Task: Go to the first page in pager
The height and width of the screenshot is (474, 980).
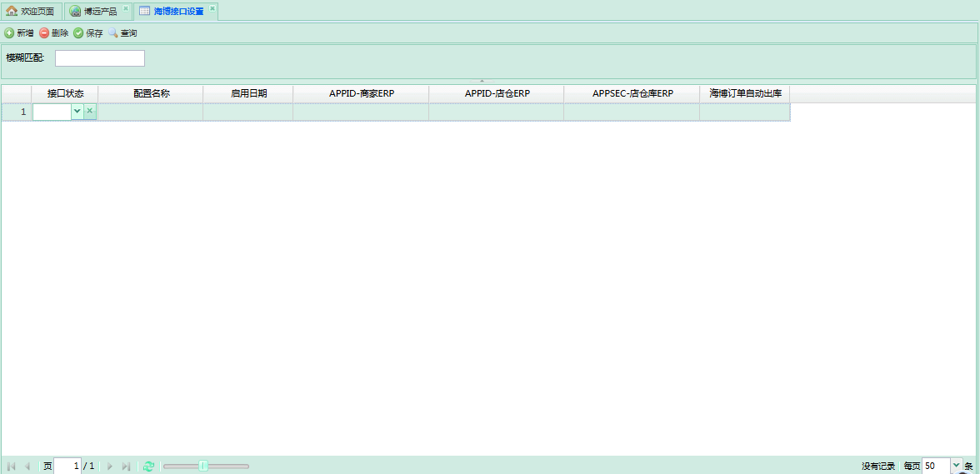Action: [x=12, y=467]
